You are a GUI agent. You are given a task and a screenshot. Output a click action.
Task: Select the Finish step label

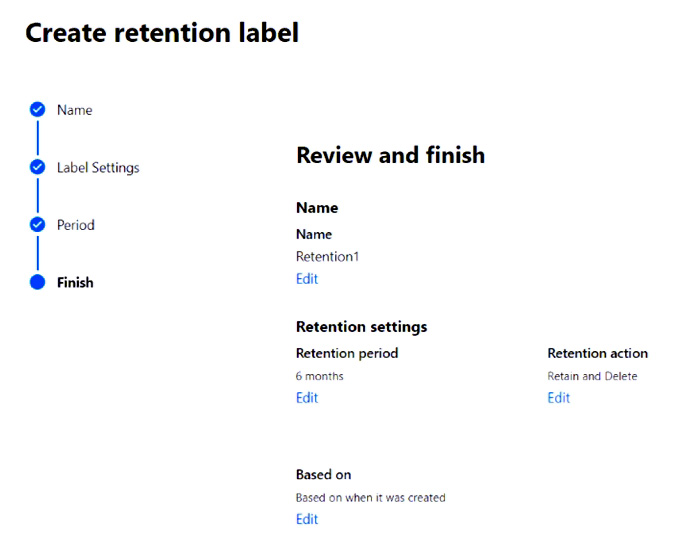point(75,283)
